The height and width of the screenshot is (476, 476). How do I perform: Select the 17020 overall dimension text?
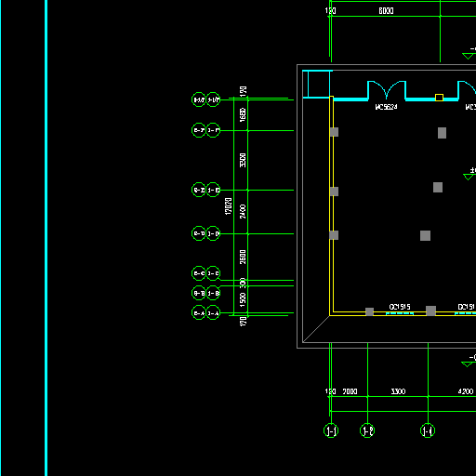(x=228, y=206)
